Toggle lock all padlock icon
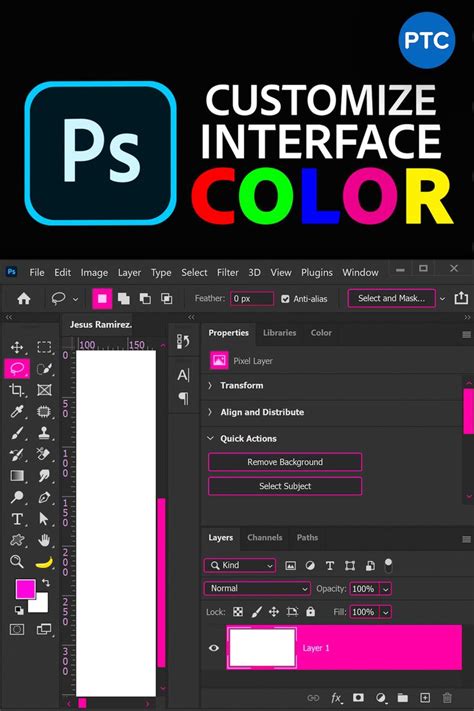This screenshot has width=474, height=711. click(310, 611)
